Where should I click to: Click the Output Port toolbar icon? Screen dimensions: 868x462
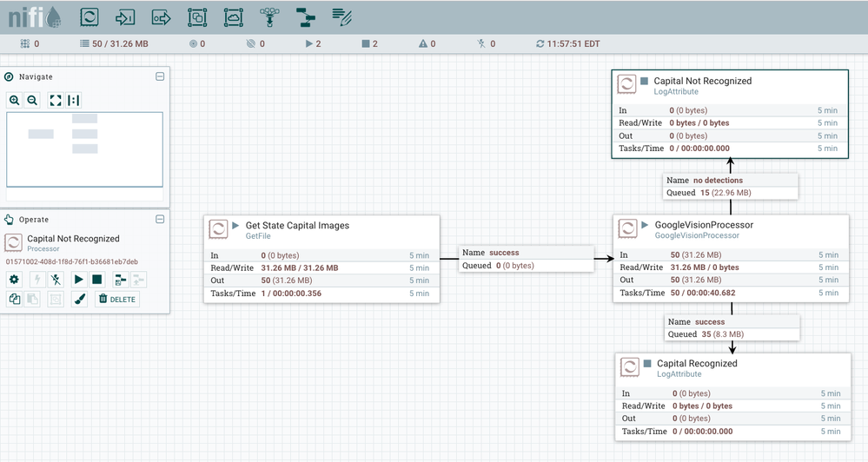pyautogui.click(x=161, y=16)
